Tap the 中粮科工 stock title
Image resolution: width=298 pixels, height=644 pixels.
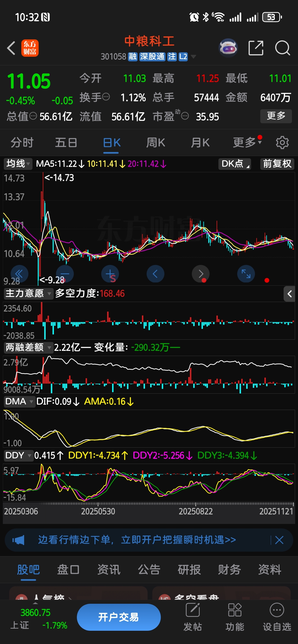click(149, 41)
